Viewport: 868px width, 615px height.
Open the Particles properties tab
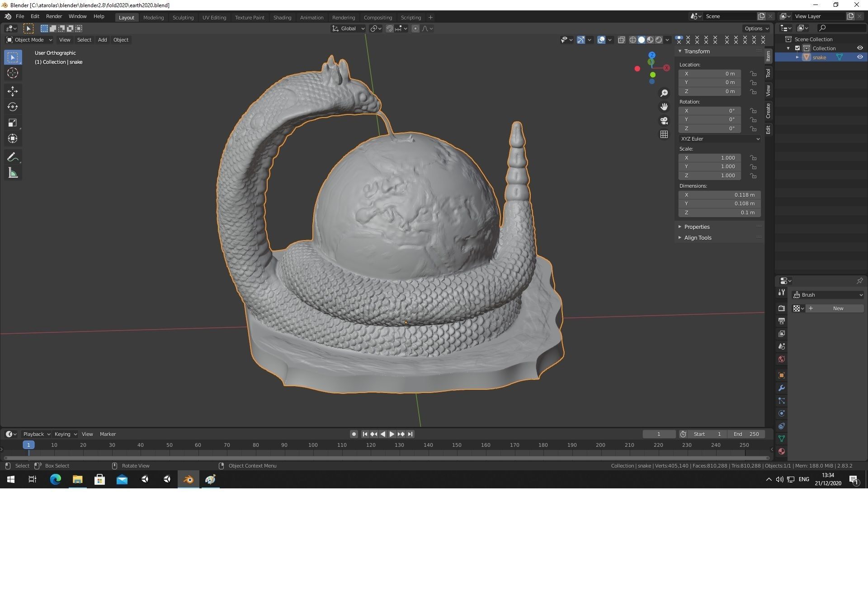click(x=782, y=401)
